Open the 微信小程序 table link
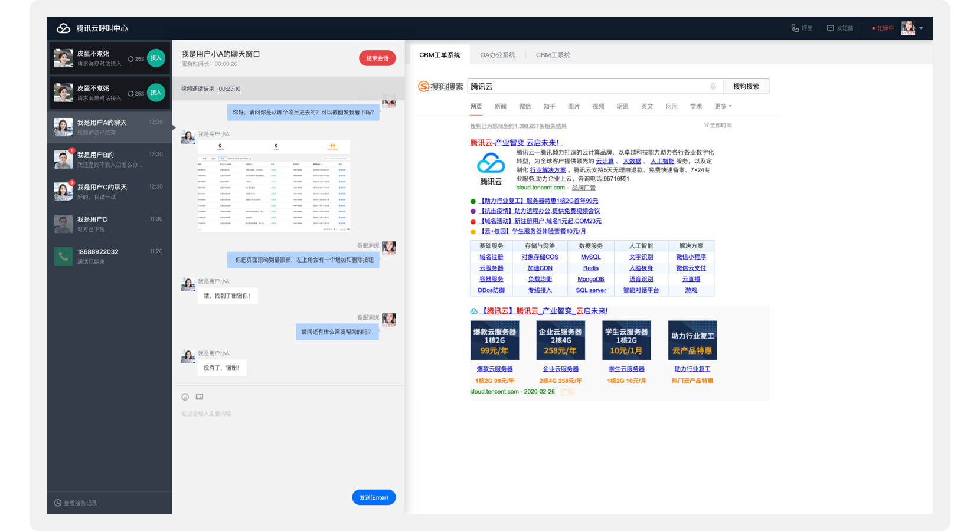 tap(691, 257)
